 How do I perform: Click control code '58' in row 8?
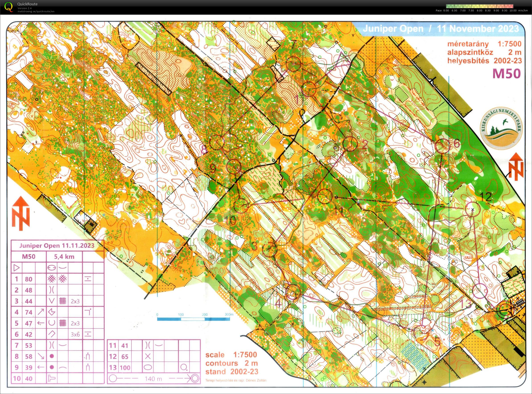click(29, 357)
